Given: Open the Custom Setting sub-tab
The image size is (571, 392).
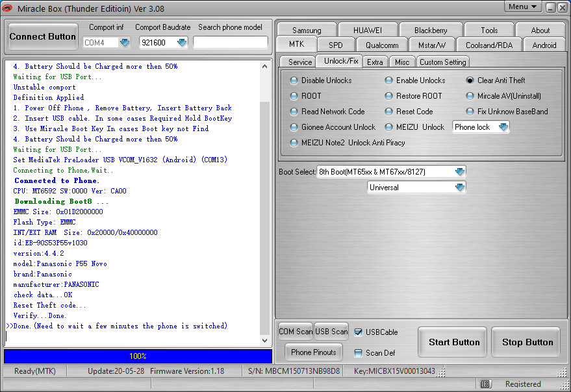Looking at the screenshot, I should pyautogui.click(x=442, y=62).
